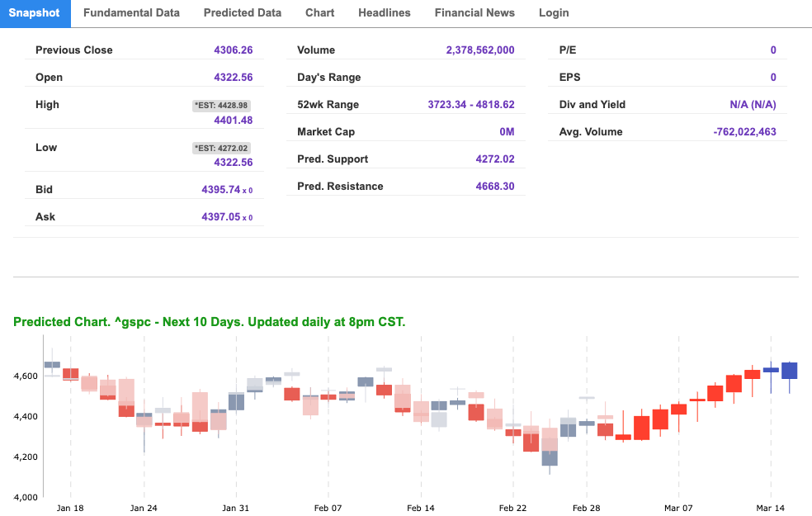
Task: Select the Financial News tab
Action: tap(474, 13)
